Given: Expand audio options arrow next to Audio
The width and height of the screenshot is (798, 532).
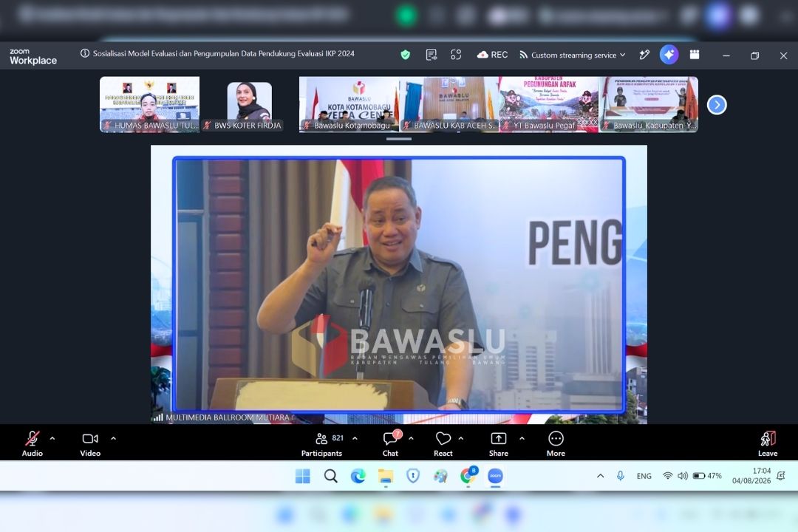Looking at the screenshot, I should tap(52, 438).
